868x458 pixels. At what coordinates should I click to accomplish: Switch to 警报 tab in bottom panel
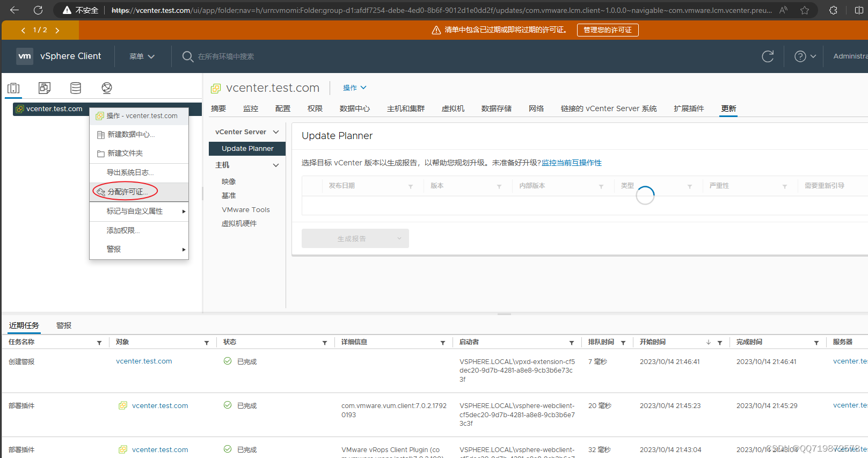point(64,325)
